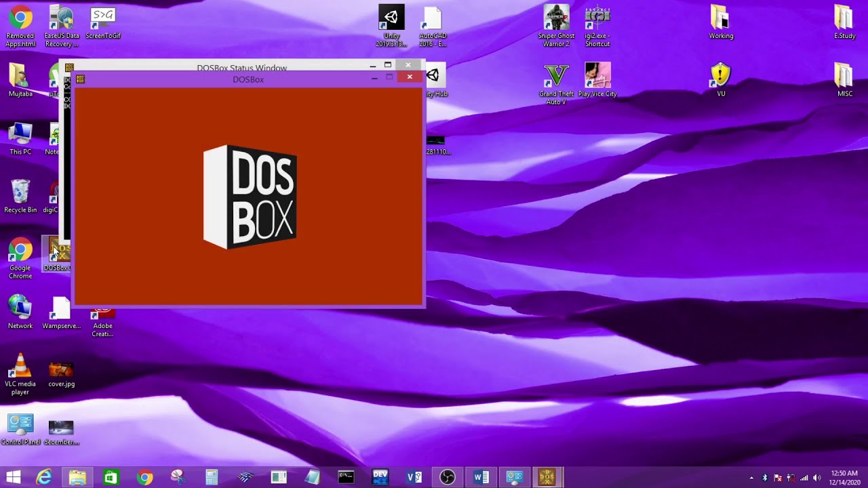This screenshot has width=868, height=488.
Task: Select the Google Chrome desktop shortcut
Action: [20, 259]
